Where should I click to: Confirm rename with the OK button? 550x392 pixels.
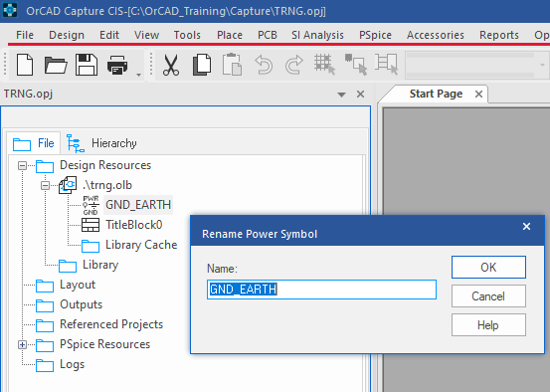pyautogui.click(x=488, y=268)
